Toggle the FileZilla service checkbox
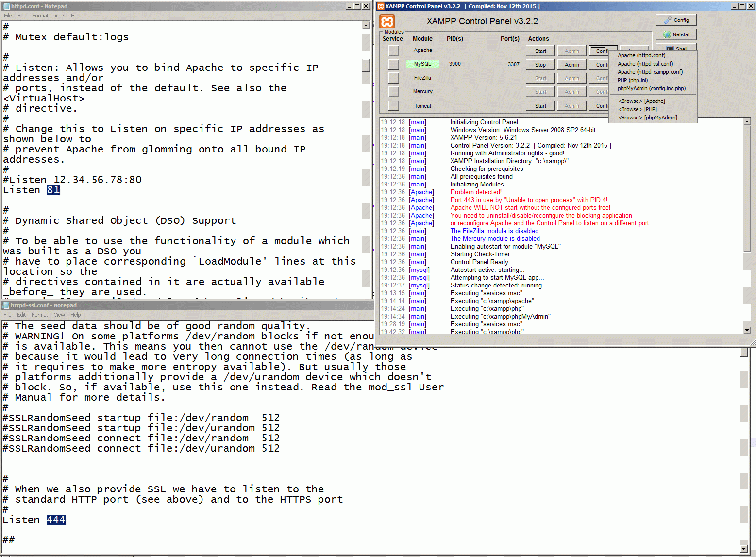This screenshot has height=557, width=756. click(x=394, y=78)
